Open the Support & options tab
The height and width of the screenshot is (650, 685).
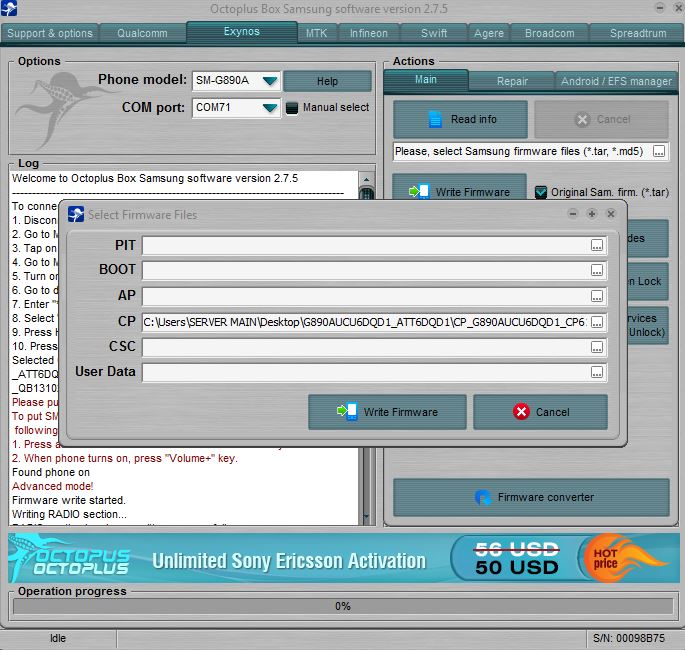pos(50,33)
